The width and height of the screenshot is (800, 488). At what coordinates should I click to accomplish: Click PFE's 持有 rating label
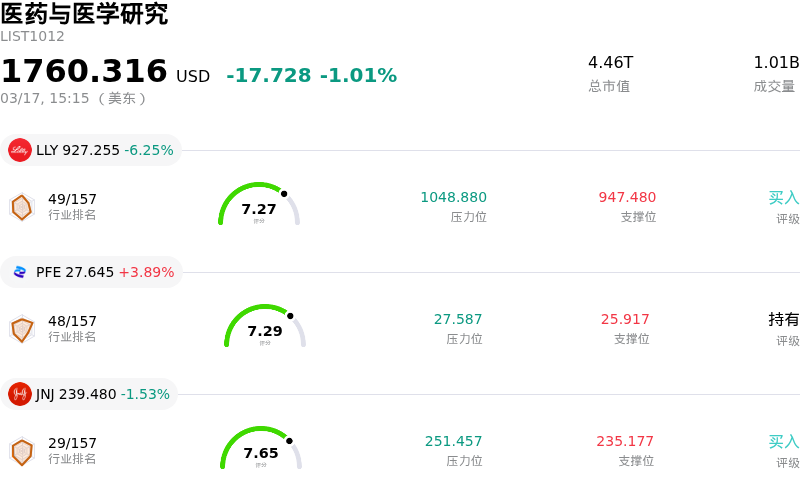click(783, 320)
